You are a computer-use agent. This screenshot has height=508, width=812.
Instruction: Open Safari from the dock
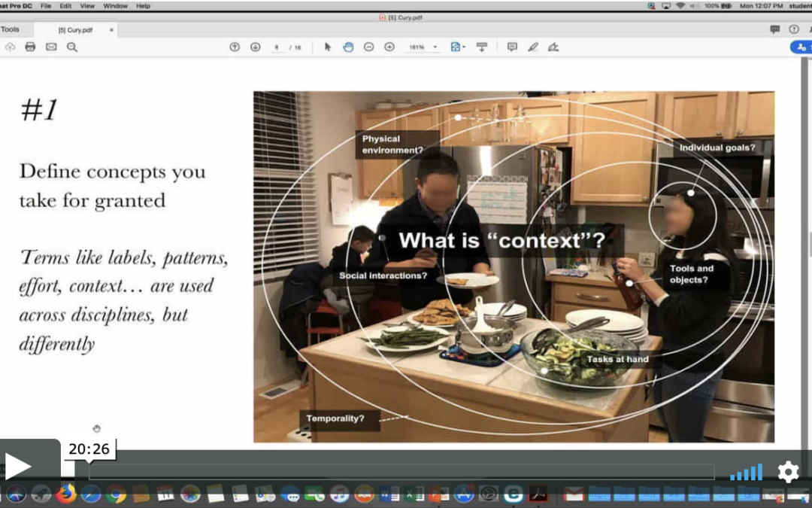click(91, 494)
